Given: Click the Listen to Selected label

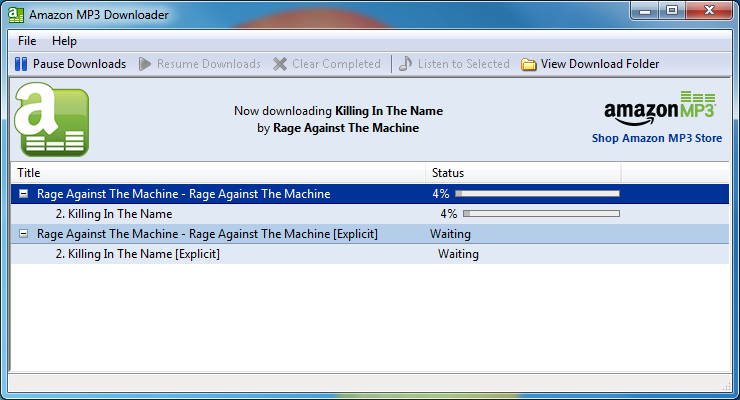Looking at the screenshot, I should click(463, 64).
